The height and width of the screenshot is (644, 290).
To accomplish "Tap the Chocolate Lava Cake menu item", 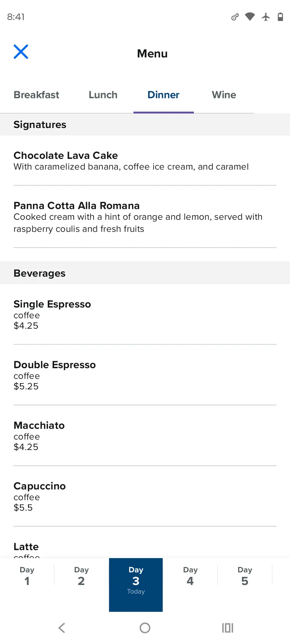I will (x=145, y=161).
